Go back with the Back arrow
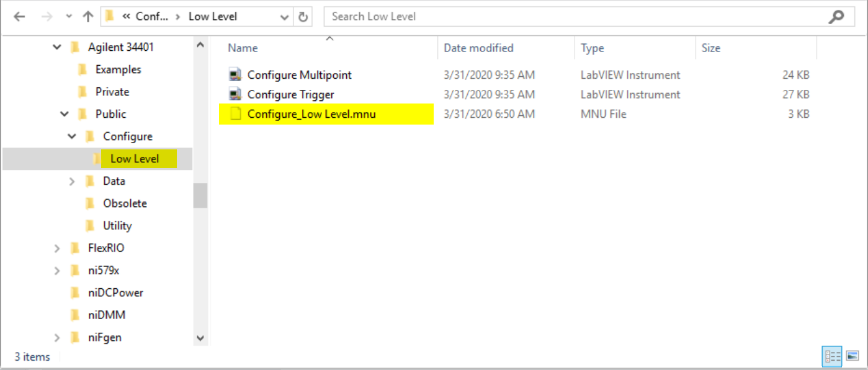 point(19,17)
